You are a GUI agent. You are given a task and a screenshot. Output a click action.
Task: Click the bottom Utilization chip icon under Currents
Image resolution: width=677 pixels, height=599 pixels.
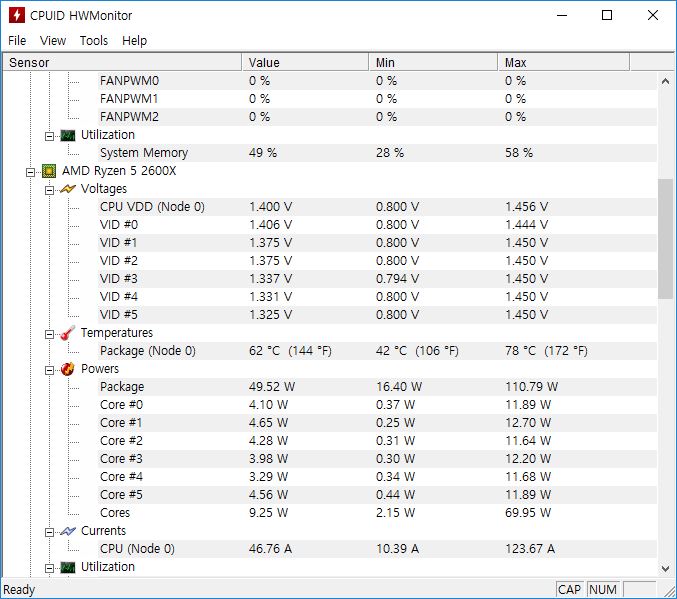pos(68,567)
